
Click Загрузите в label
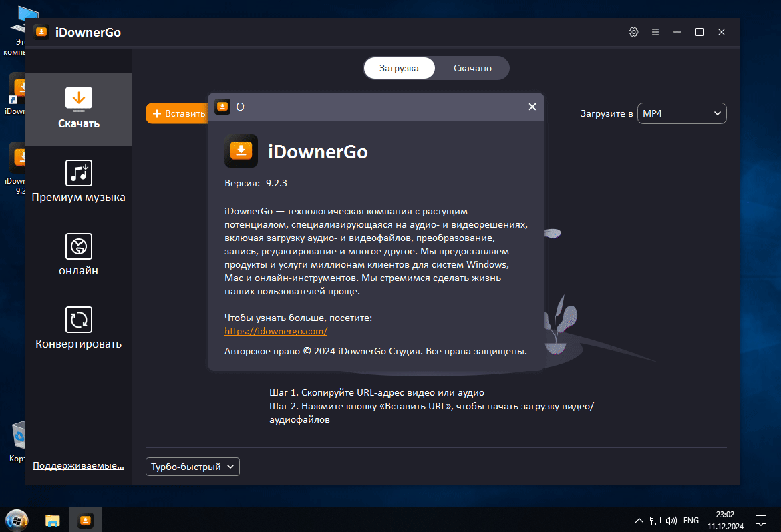tap(606, 113)
